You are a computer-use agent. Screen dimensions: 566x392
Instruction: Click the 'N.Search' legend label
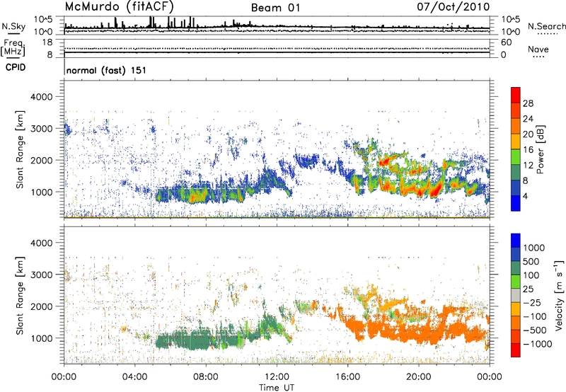click(x=546, y=26)
